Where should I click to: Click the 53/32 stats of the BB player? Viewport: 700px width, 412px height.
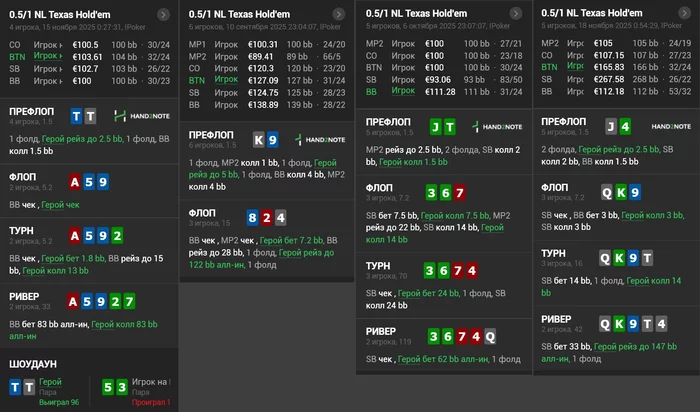(680, 91)
